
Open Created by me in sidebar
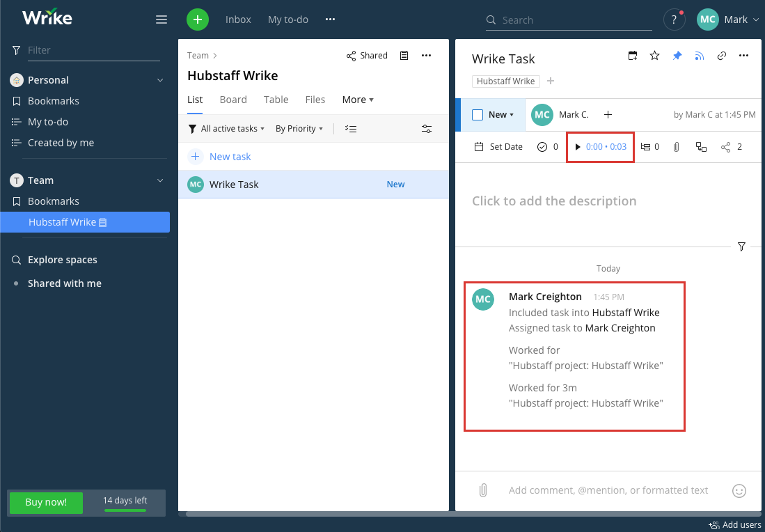[61, 143]
